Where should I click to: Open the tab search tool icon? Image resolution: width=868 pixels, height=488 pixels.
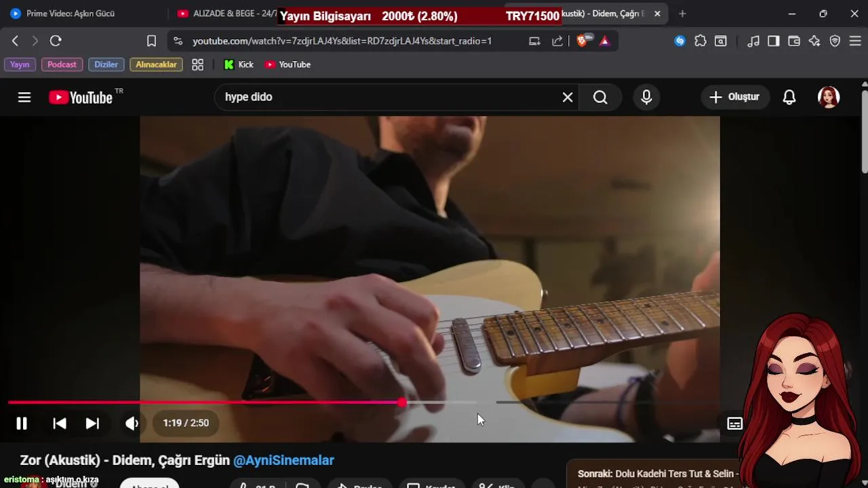click(721, 41)
